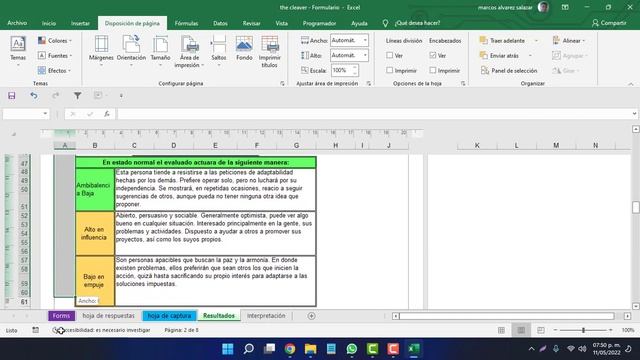The height and width of the screenshot is (360, 640).
Task: Click the vertical scrollbar thumb
Action: click(636, 207)
